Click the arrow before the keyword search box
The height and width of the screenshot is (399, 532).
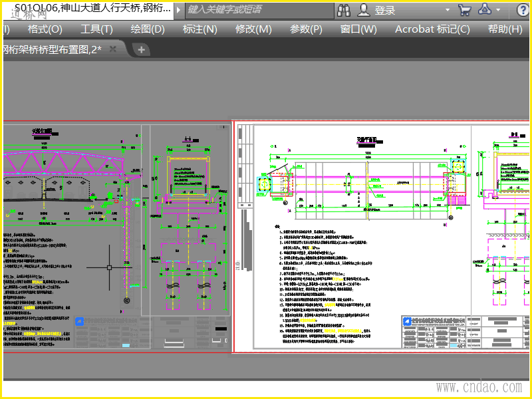(178, 10)
